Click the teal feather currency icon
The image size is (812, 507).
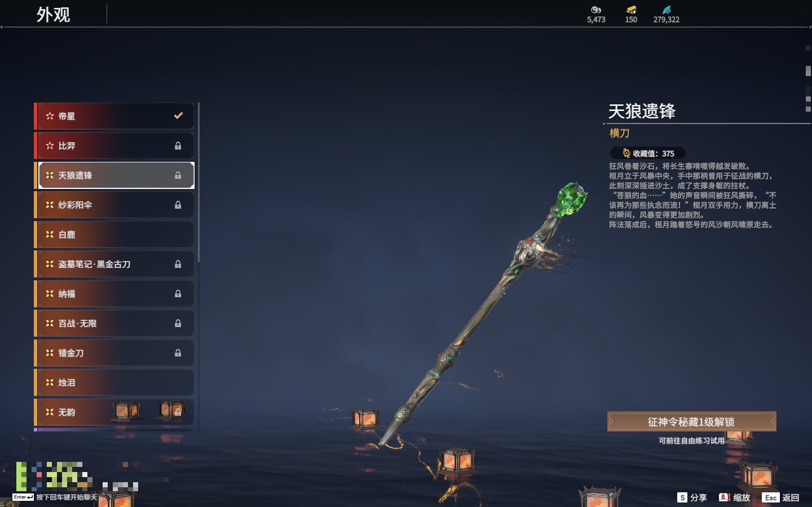pos(667,10)
